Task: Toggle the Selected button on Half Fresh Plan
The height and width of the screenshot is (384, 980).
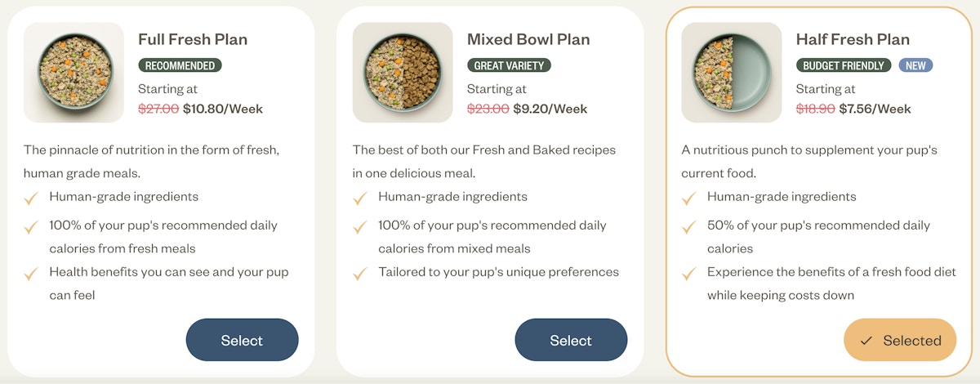Action: tap(900, 340)
